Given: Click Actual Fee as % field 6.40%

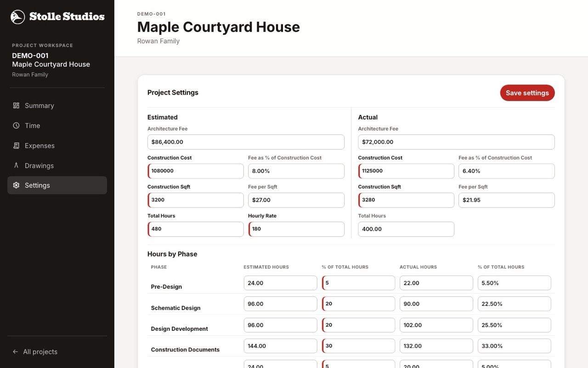Looking at the screenshot, I should click(507, 171).
